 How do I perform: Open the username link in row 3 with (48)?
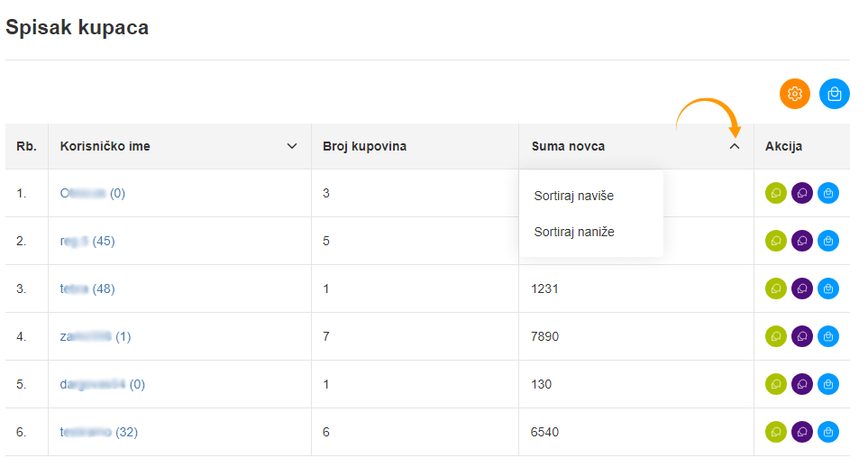pos(87,288)
